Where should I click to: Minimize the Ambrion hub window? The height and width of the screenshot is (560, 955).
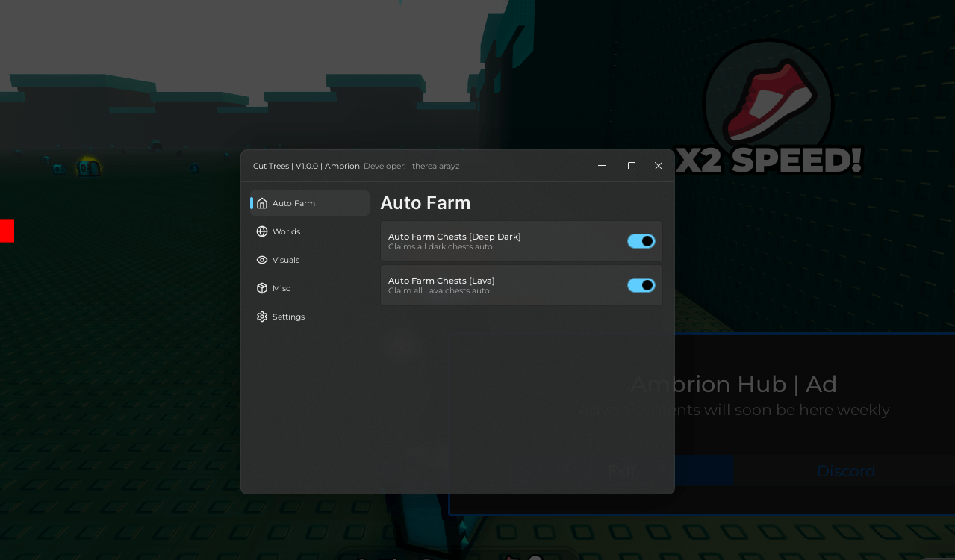(602, 166)
